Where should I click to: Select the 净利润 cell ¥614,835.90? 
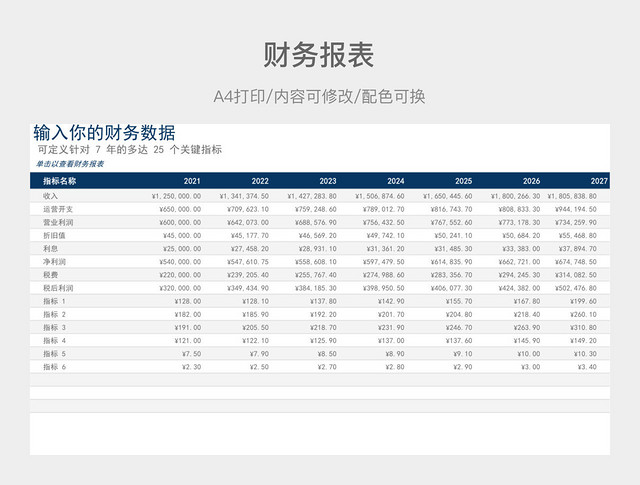click(x=451, y=262)
